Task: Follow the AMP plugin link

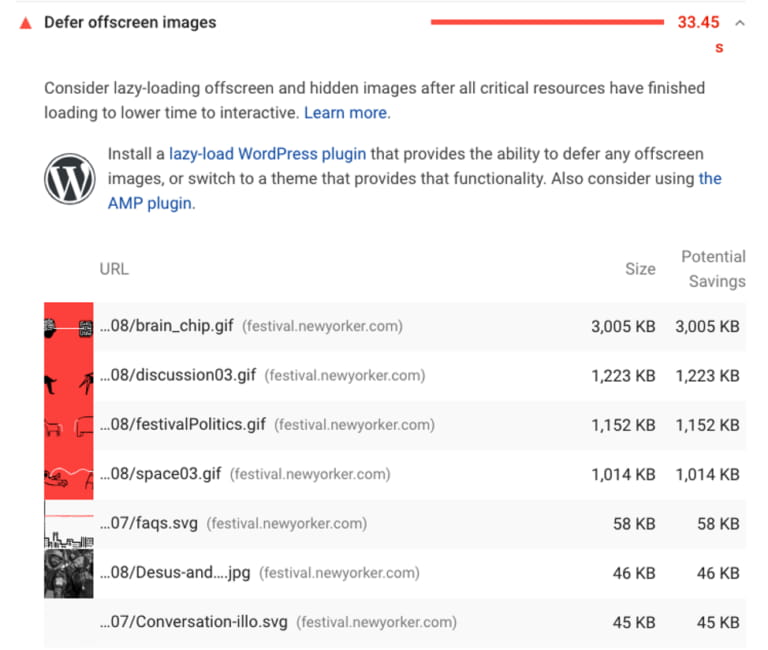Action: tap(150, 203)
